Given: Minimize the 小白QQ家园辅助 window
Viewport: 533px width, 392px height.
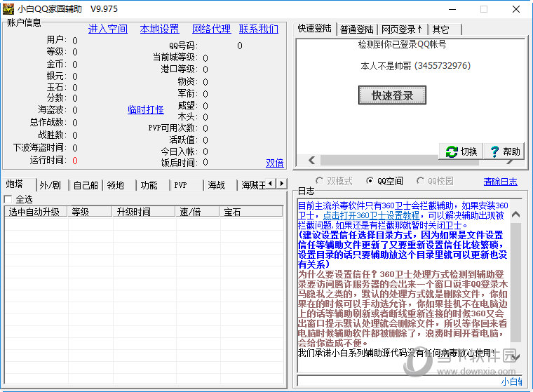Looking at the screenshot, I should [452, 9].
